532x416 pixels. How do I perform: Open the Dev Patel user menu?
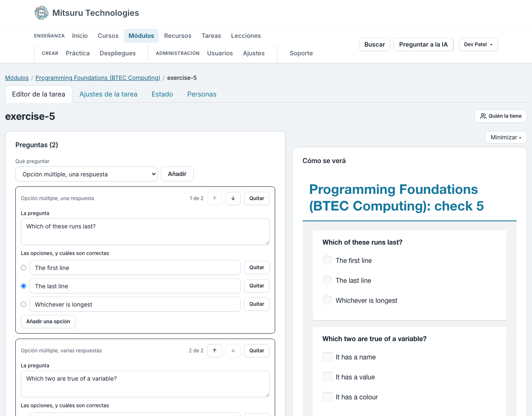478,45
